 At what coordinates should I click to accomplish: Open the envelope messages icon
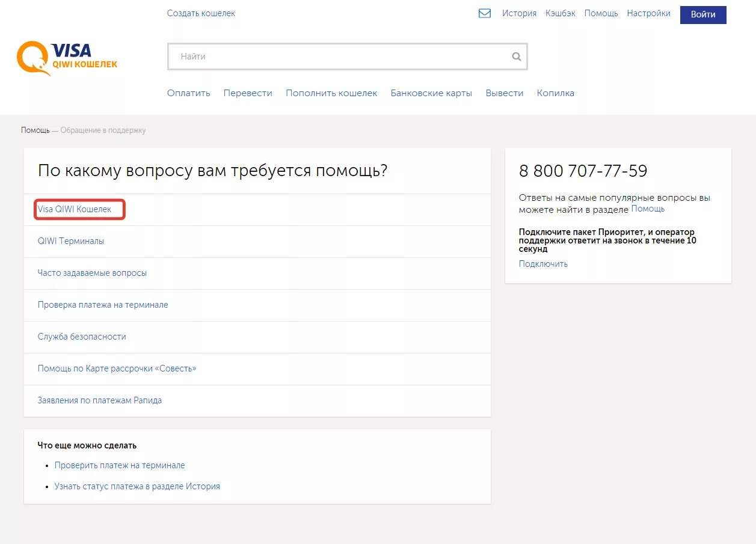(x=485, y=13)
